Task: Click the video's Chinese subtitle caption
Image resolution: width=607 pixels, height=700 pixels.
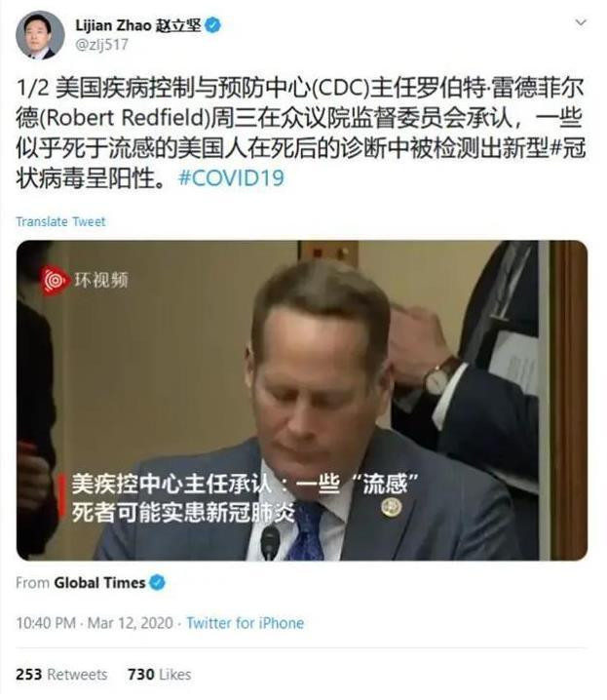Action: click(x=245, y=498)
